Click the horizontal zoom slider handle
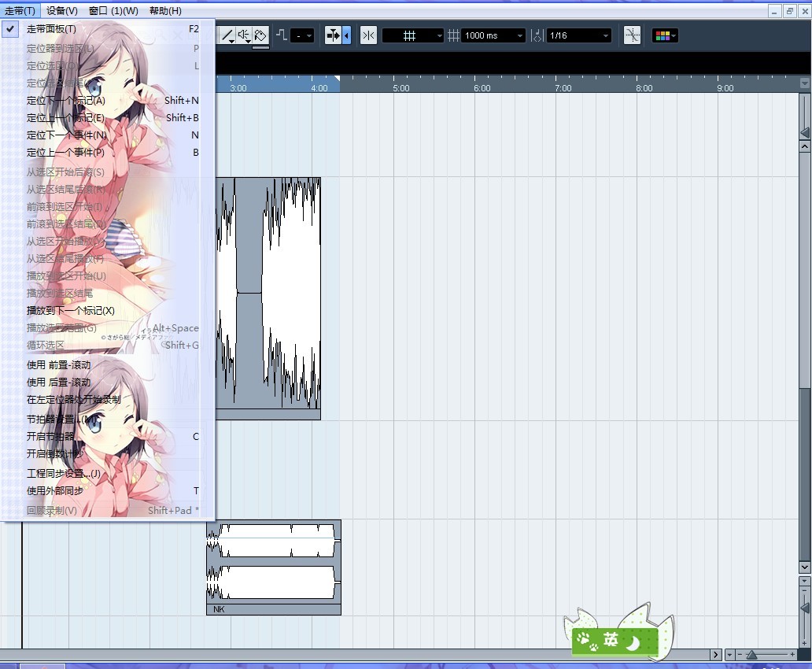812x669 pixels. pyautogui.click(x=751, y=655)
